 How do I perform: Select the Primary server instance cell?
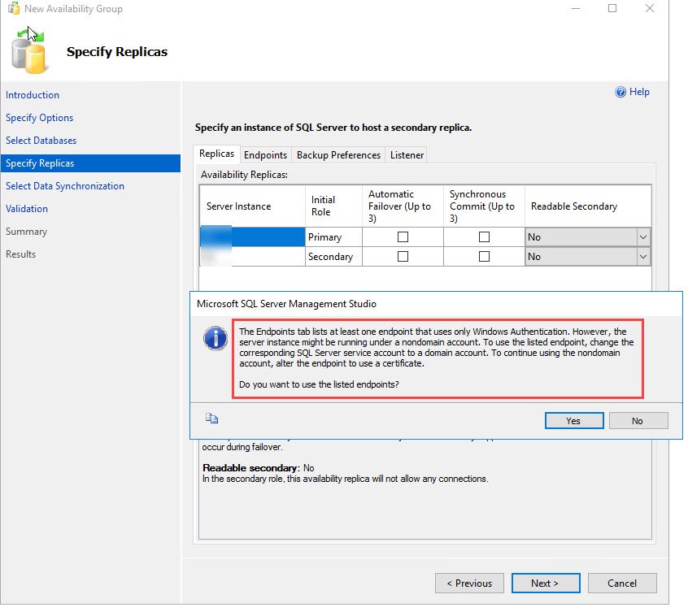tap(252, 236)
